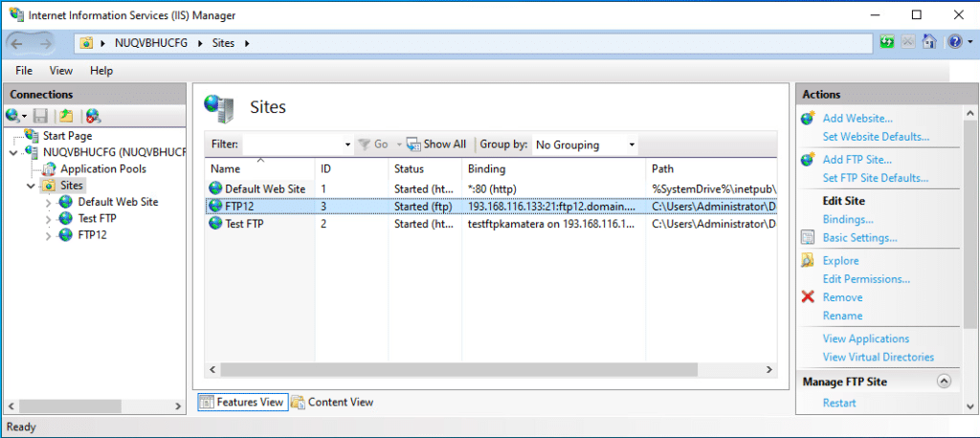Expand the FTP12 tree node
Screen dimensions: 980x438
tap(49, 235)
